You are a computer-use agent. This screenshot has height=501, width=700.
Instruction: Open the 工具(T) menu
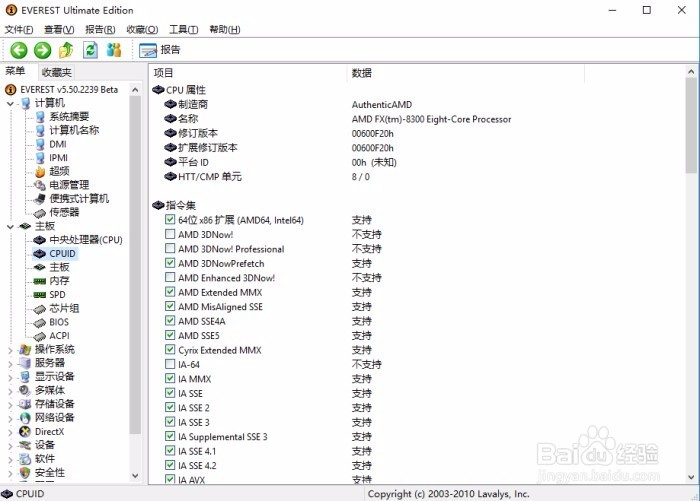[183, 29]
